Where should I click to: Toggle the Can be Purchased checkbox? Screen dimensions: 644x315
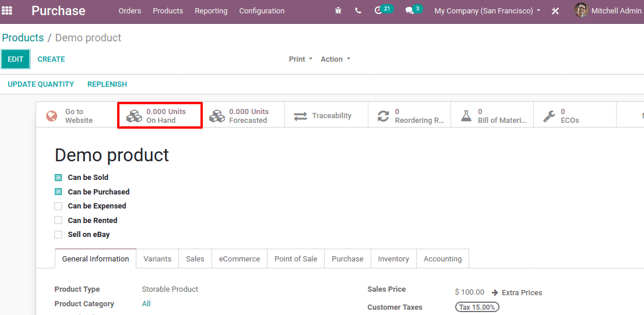point(58,192)
